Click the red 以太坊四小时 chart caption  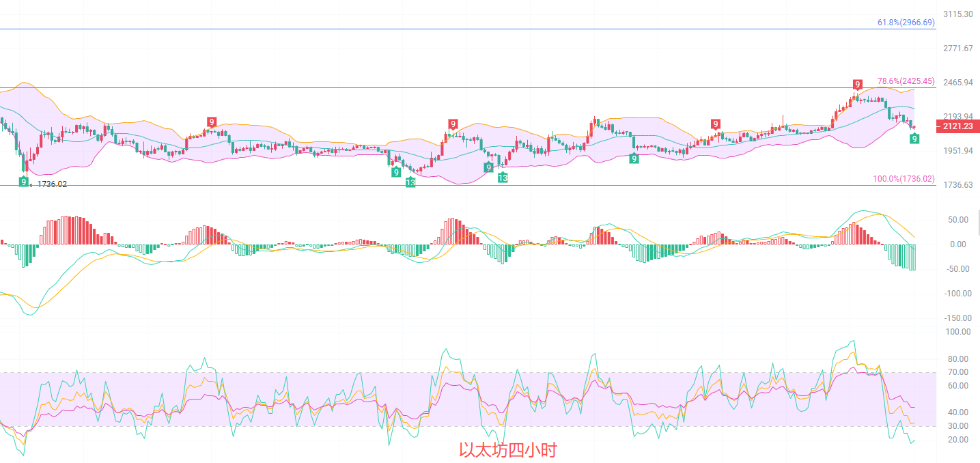tap(507, 450)
